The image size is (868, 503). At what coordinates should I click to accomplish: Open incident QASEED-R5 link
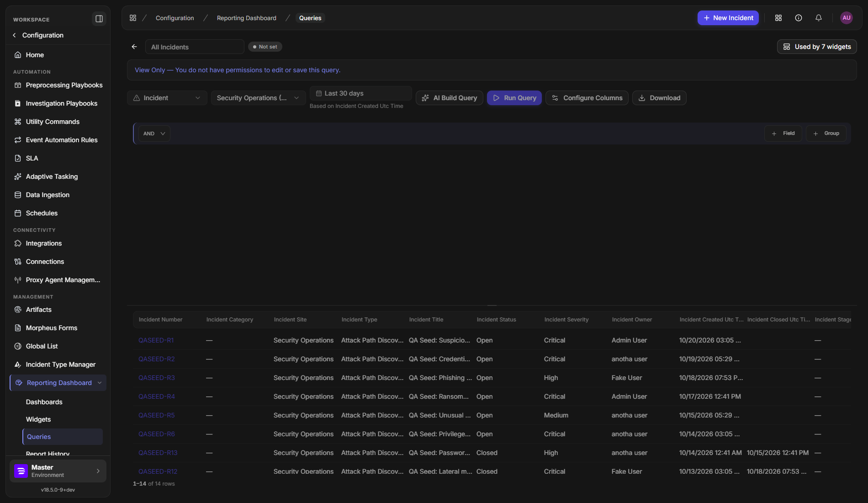click(x=157, y=415)
